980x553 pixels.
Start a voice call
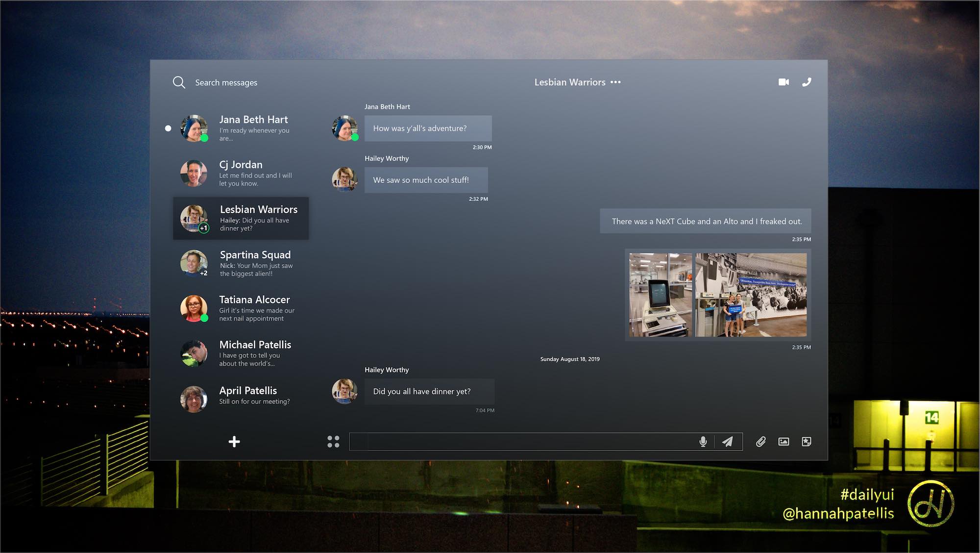pyautogui.click(x=807, y=82)
